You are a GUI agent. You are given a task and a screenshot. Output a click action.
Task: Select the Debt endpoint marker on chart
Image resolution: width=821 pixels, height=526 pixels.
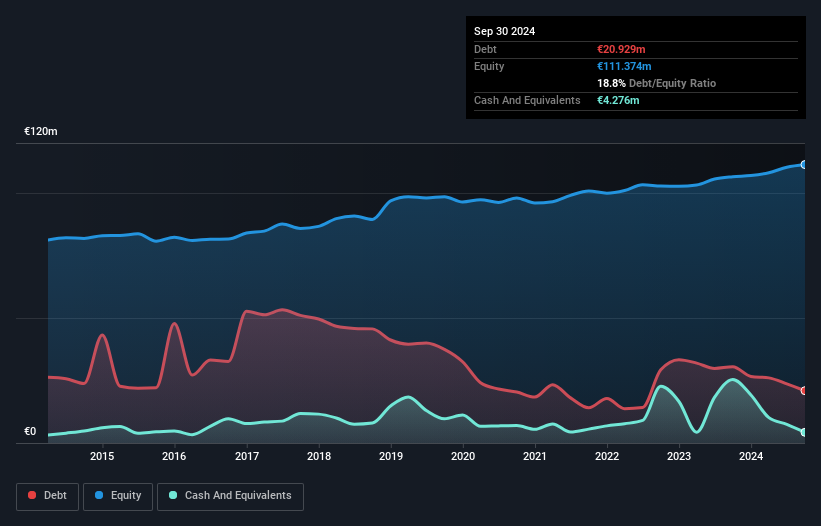pos(804,391)
